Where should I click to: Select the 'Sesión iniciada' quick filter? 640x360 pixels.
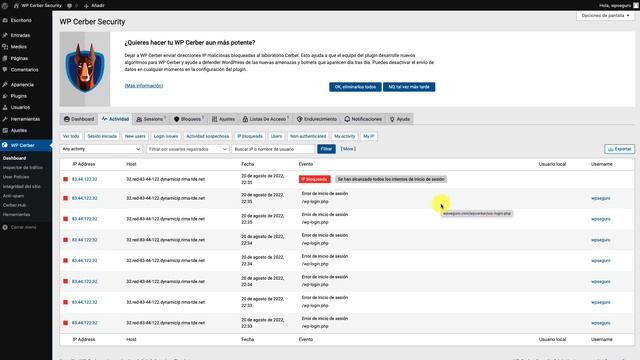(102, 136)
